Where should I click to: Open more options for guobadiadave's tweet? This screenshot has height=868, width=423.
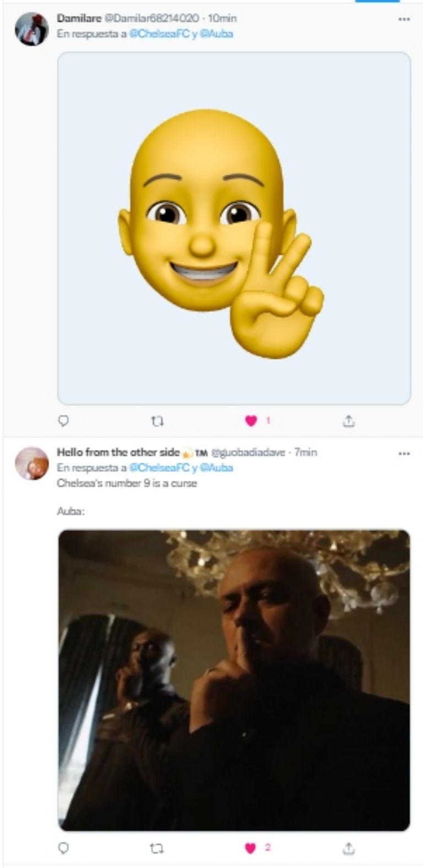coord(404,453)
